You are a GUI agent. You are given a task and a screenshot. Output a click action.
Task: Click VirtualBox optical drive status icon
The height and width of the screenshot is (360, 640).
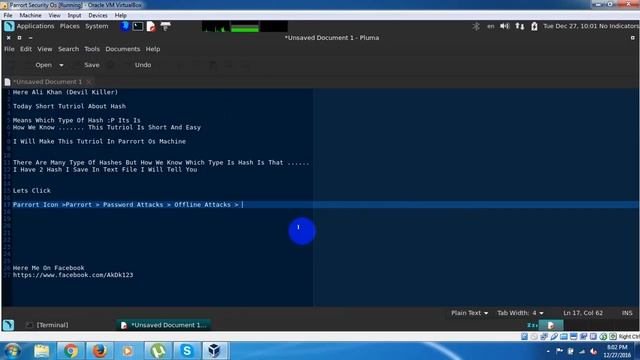pyautogui.click(x=534, y=336)
